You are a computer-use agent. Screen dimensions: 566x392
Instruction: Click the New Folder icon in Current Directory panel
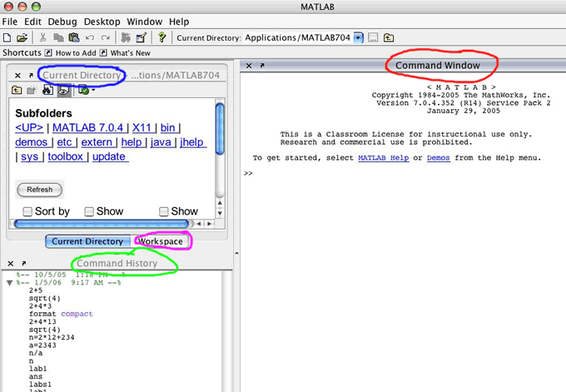32,90
